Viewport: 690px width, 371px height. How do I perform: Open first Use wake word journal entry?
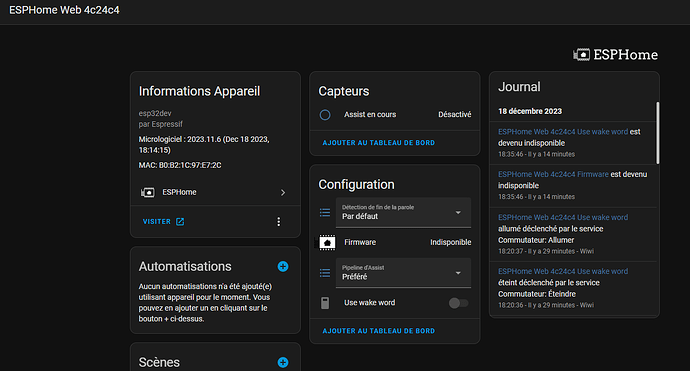pyautogui.click(x=563, y=132)
